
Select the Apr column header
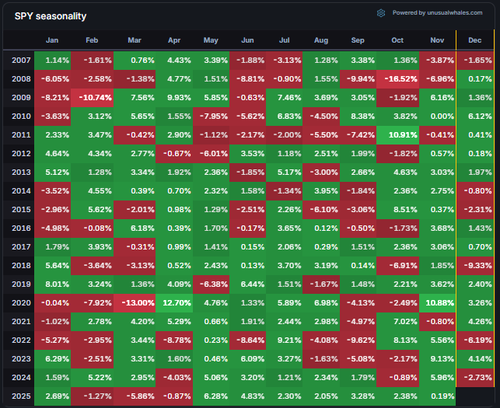tap(174, 40)
